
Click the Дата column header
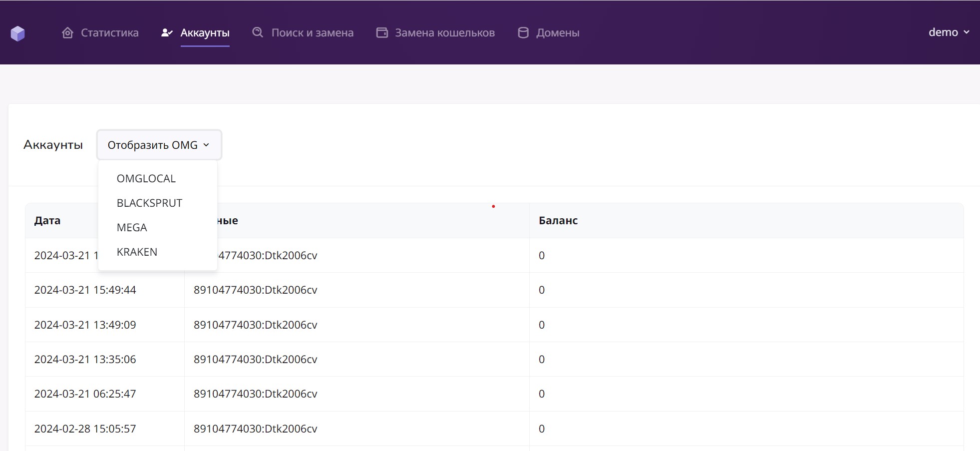click(47, 221)
